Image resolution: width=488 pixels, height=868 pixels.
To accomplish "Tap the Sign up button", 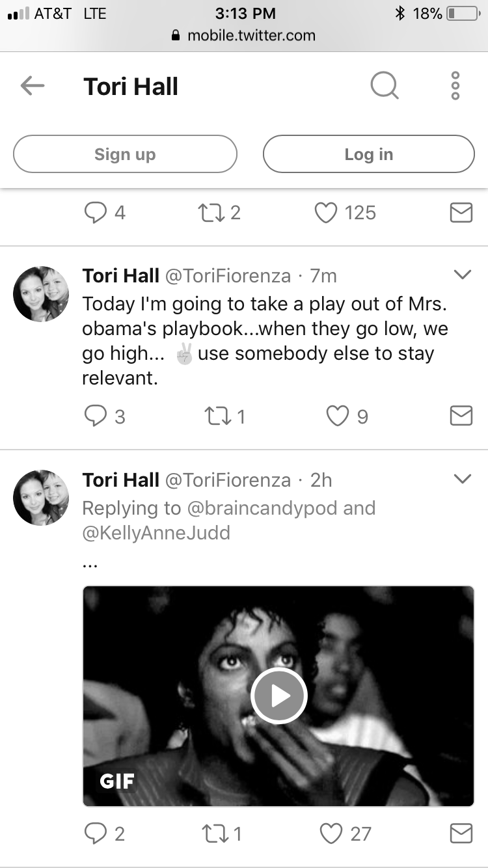I will point(125,154).
